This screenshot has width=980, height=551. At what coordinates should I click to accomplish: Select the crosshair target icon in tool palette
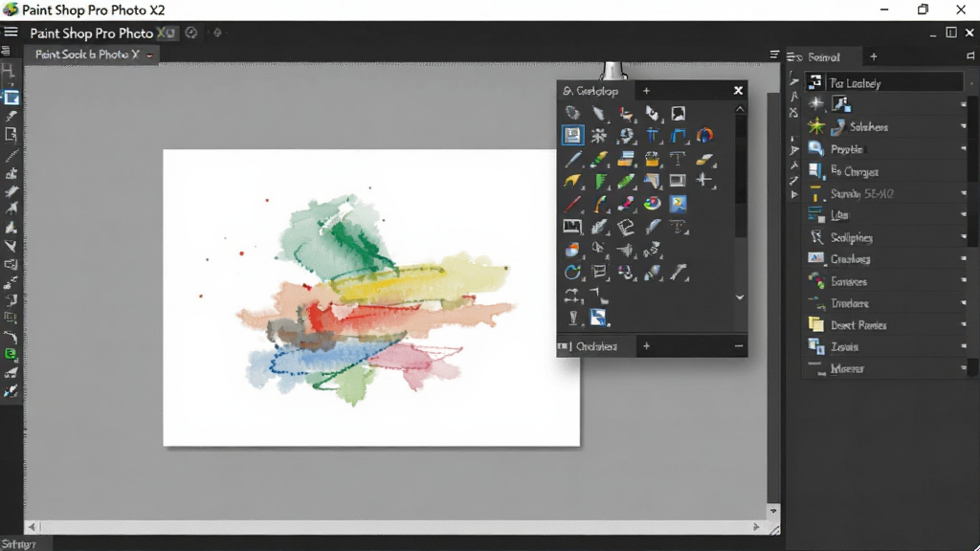click(704, 180)
